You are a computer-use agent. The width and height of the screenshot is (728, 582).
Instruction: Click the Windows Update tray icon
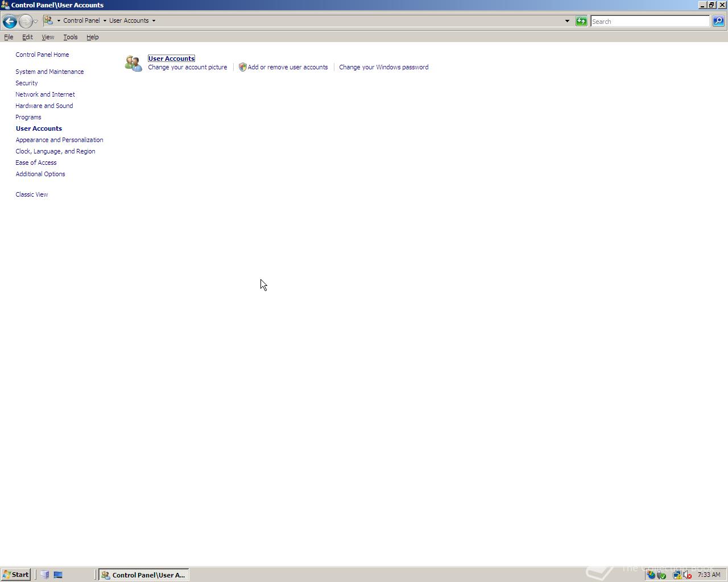pyautogui.click(x=651, y=575)
